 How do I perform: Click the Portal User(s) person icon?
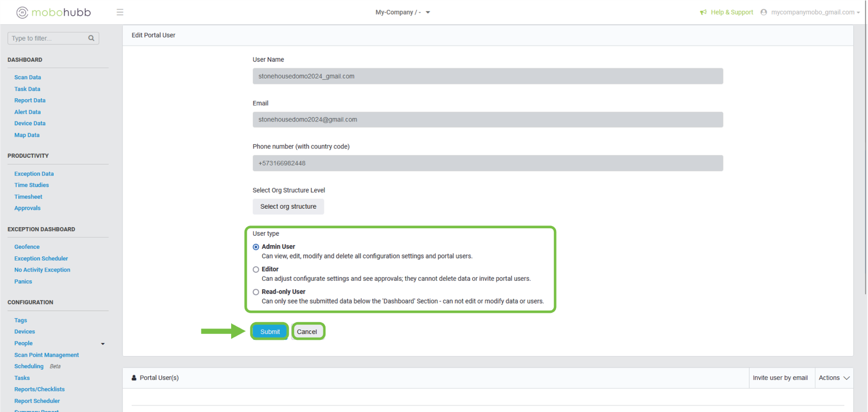pyautogui.click(x=134, y=378)
